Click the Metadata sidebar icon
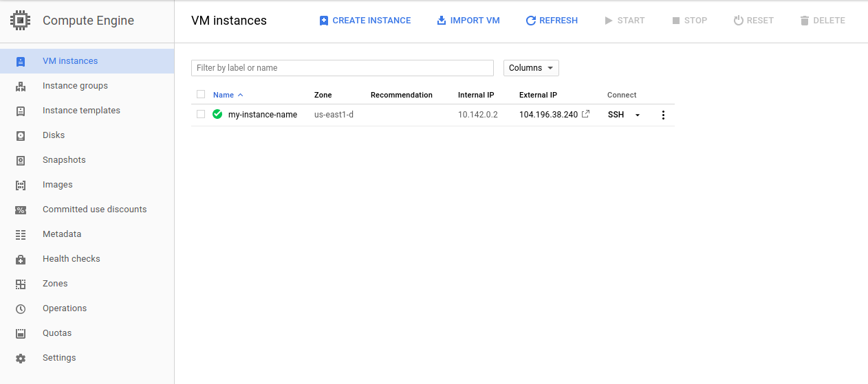868x384 pixels. tap(21, 234)
